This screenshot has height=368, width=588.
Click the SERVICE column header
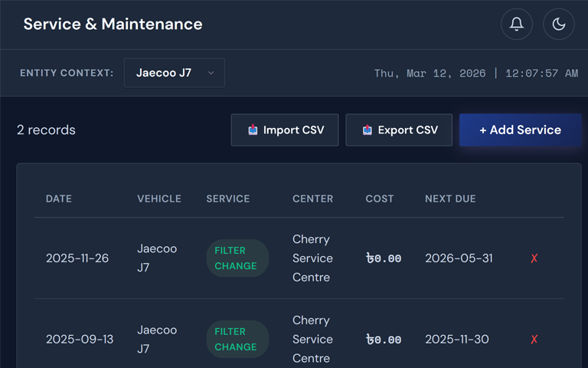[228, 199]
